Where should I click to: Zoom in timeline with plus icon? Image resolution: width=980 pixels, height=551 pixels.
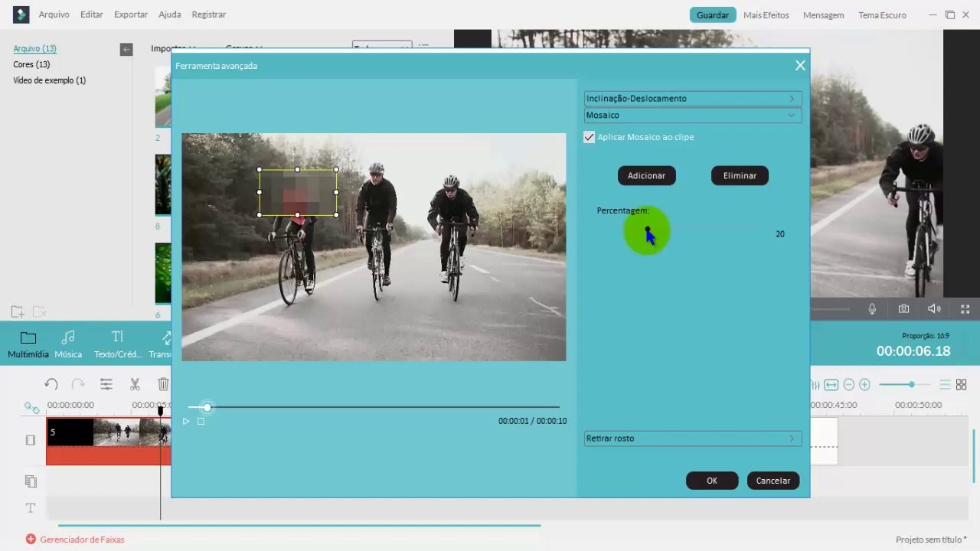(864, 385)
